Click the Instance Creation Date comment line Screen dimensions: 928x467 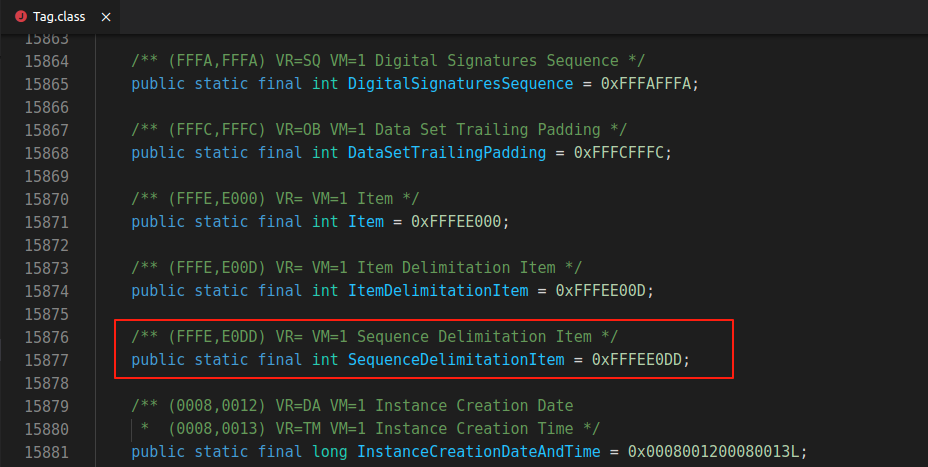[x=352, y=406]
